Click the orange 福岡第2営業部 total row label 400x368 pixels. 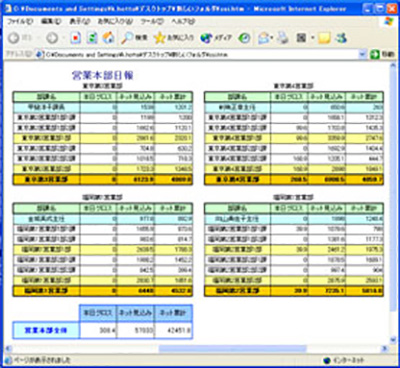tap(238, 291)
